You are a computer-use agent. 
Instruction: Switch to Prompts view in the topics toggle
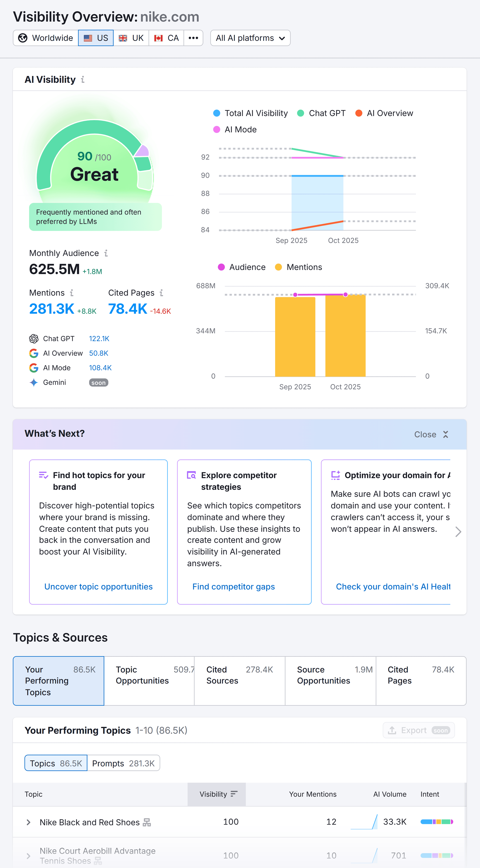coord(123,763)
